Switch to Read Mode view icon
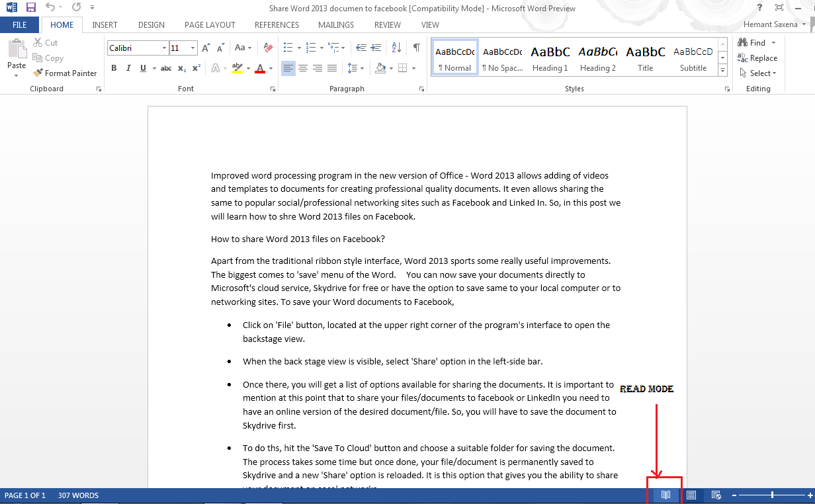Screen dimensions: 815x504 [x=665, y=495]
